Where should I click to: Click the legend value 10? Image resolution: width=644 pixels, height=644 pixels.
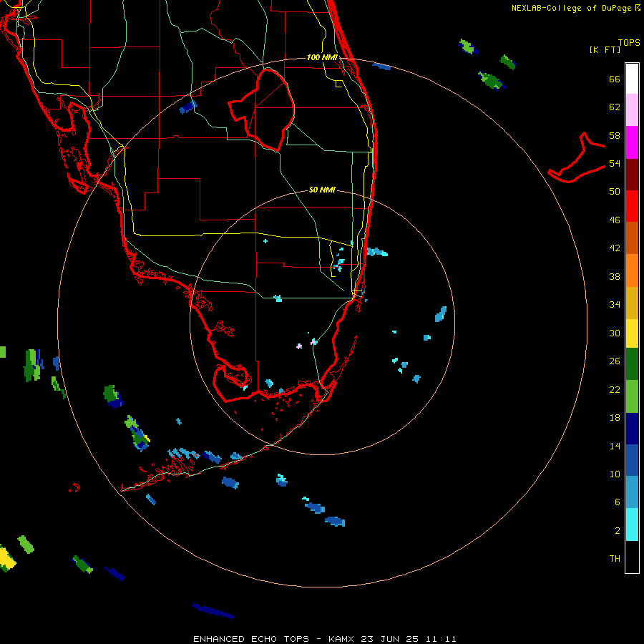pyautogui.click(x=615, y=474)
